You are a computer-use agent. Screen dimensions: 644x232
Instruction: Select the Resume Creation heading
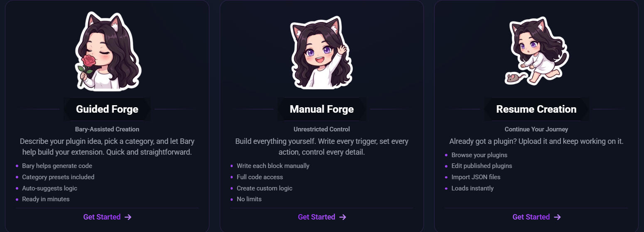tap(536, 109)
